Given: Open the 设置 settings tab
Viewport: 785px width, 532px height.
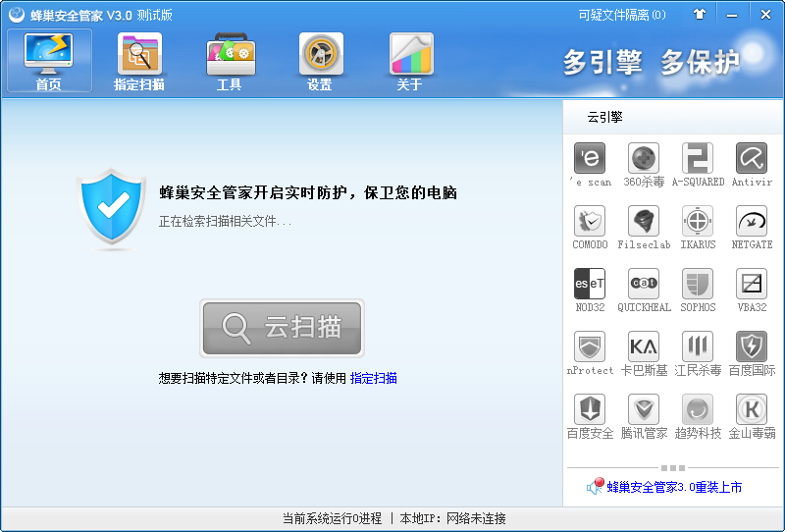Looking at the screenshot, I should 321,61.
